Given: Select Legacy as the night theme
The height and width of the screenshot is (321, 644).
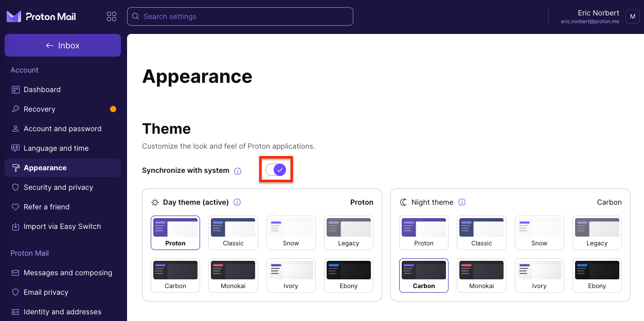Looking at the screenshot, I should [x=597, y=233].
